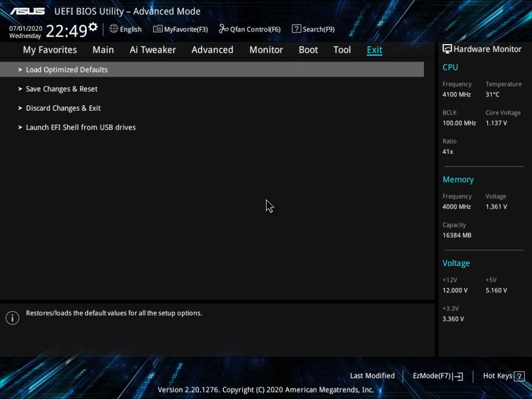Image resolution: width=532 pixels, height=399 pixels.
Task: Open MyFavorite(F3) label
Action: coord(186,29)
